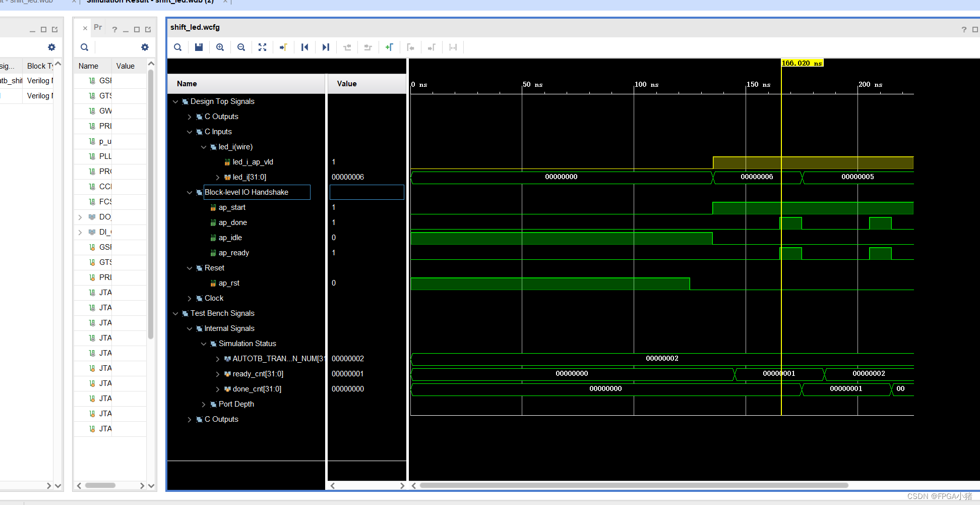Collapse Block-level IO Handshake group
This screenshot has height=505, width=980.
coord(190,192)
